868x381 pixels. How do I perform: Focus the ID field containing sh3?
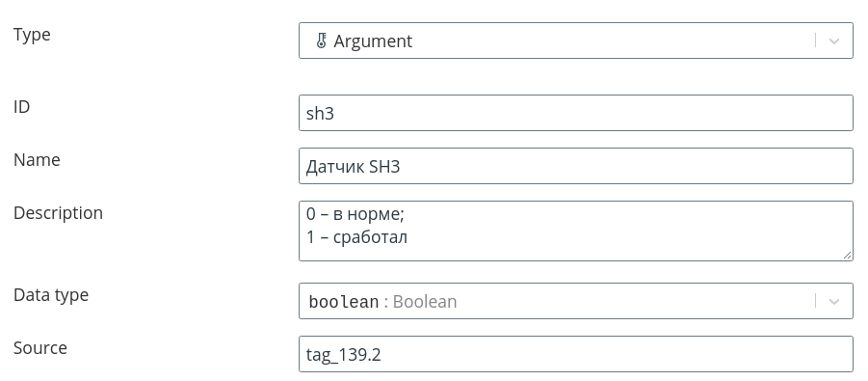coord(576,113)
